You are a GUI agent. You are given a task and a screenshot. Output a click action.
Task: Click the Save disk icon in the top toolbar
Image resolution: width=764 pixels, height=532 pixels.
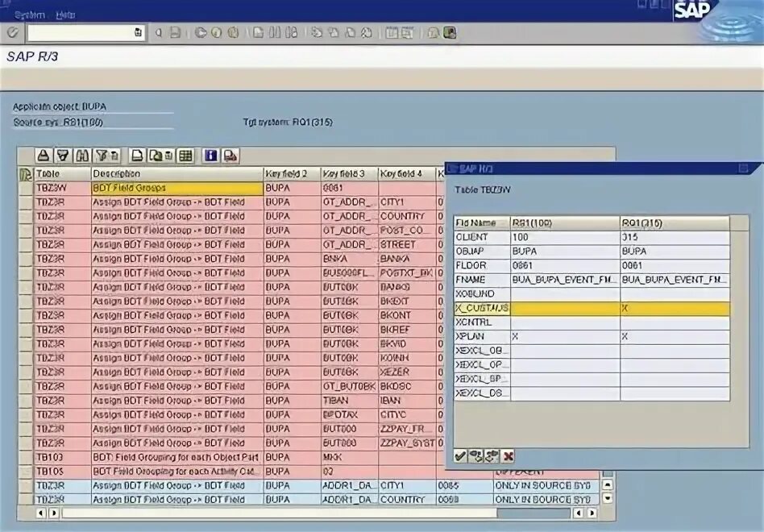click(175, 32)
